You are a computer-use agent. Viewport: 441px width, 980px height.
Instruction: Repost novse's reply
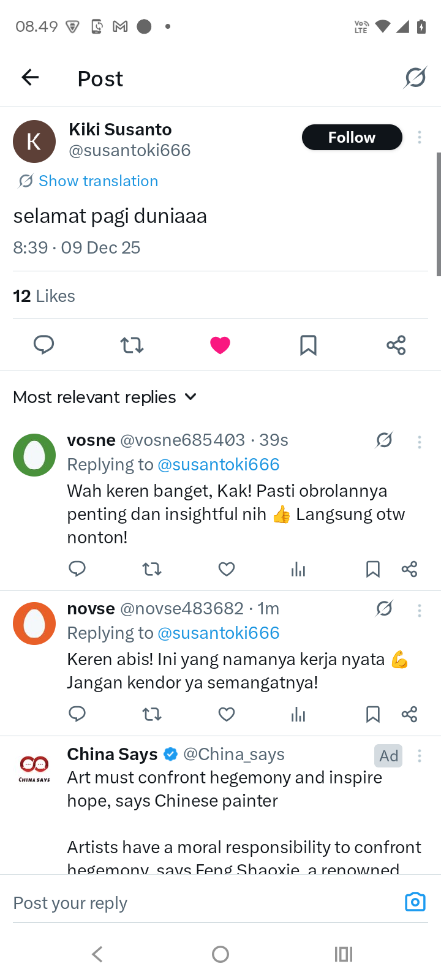click(152, 714)
